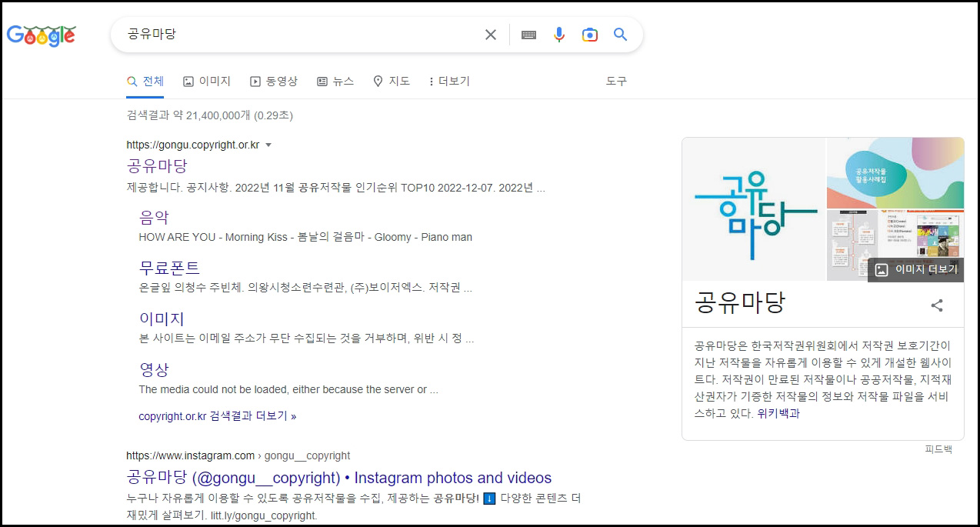Clear the search box with the X icon
The width and height of the screenshot is (980, 527).
(x=491, y=35)
